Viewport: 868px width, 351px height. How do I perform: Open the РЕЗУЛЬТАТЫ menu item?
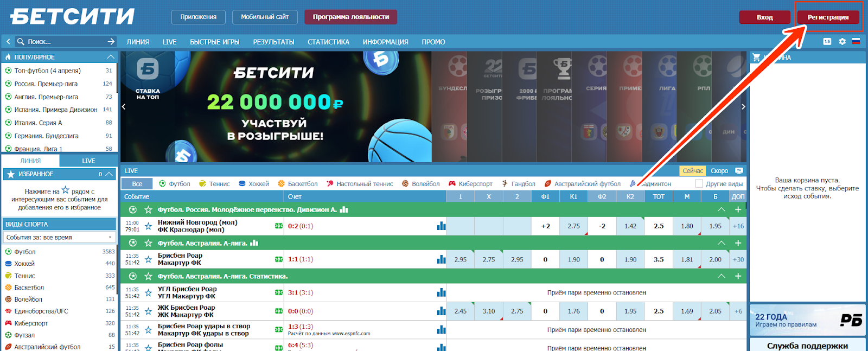pyautogui.click(x=273, y=42)
